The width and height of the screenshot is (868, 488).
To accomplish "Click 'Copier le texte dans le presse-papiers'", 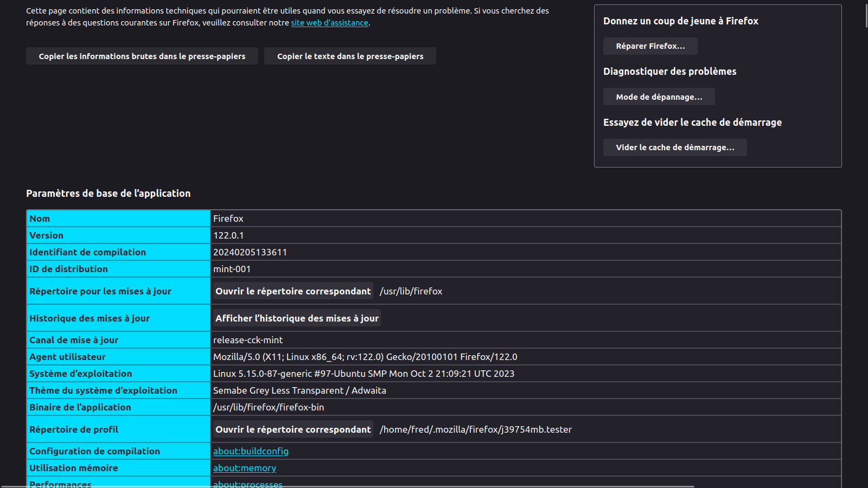I will pos(350,56).
